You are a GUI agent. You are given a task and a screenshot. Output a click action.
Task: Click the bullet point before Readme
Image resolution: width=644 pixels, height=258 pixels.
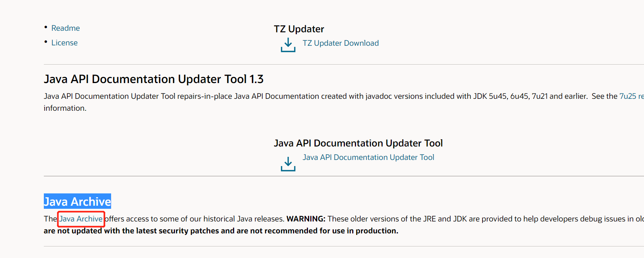pos(46,27)
